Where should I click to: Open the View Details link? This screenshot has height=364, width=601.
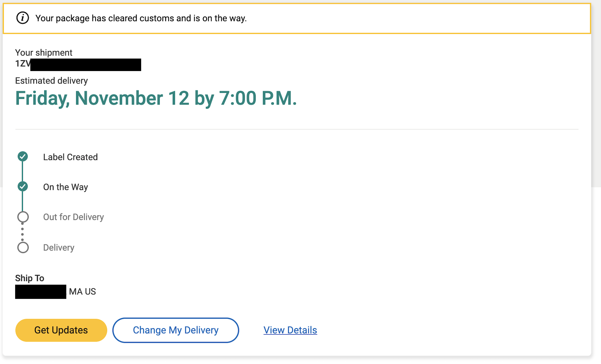(290, 330)
